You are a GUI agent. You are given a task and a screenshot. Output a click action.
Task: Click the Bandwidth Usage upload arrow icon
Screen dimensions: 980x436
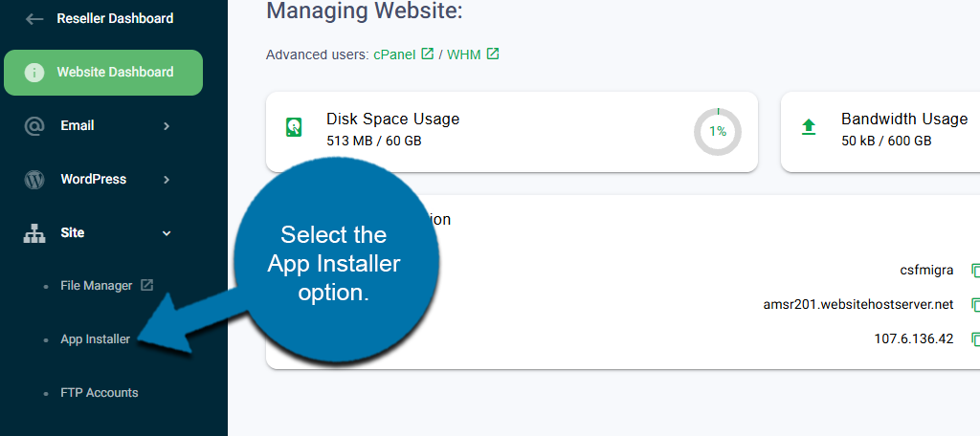click(x=809, y=127)
